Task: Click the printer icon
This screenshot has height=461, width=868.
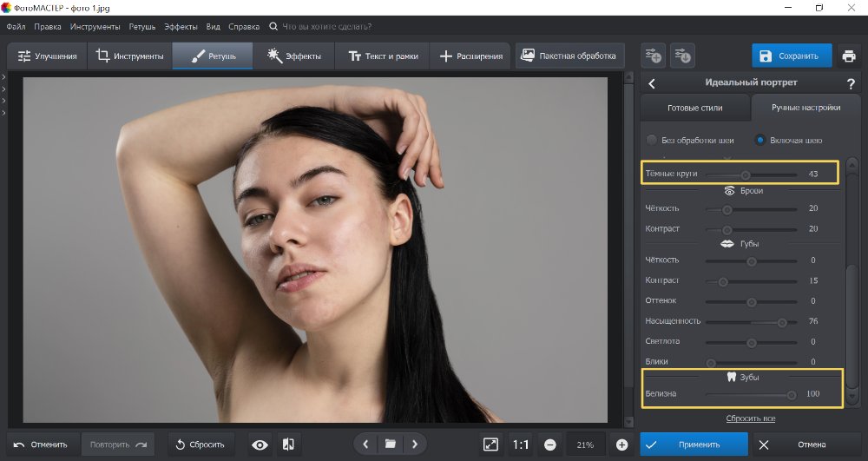Action: 848,56
